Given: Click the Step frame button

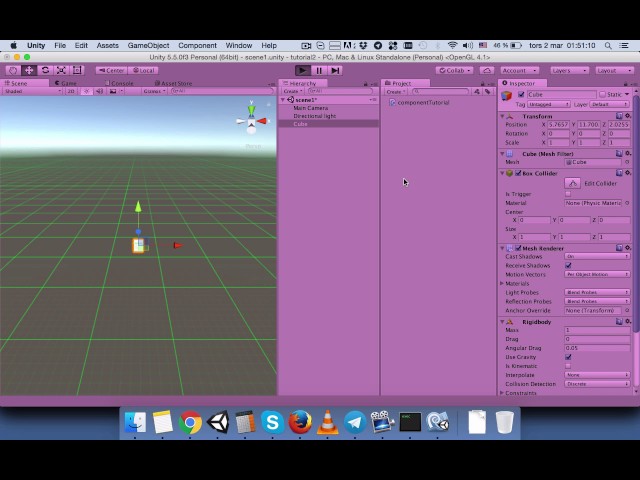Looking at the screenshot, I should [335, 71].
